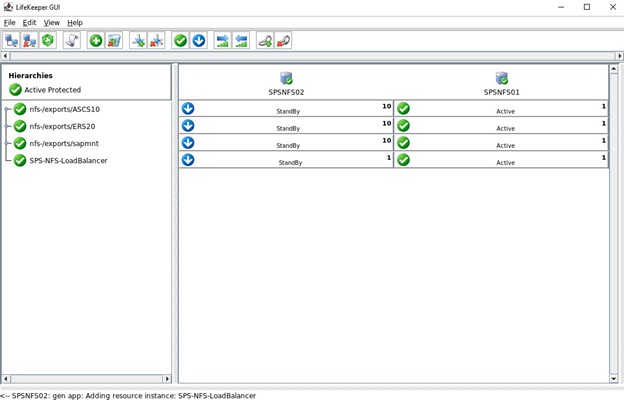The height and width of the screenshot is (400, 624).
Task: Click the Delete Dependency broken-link icon
Action: tap(283, 41)
